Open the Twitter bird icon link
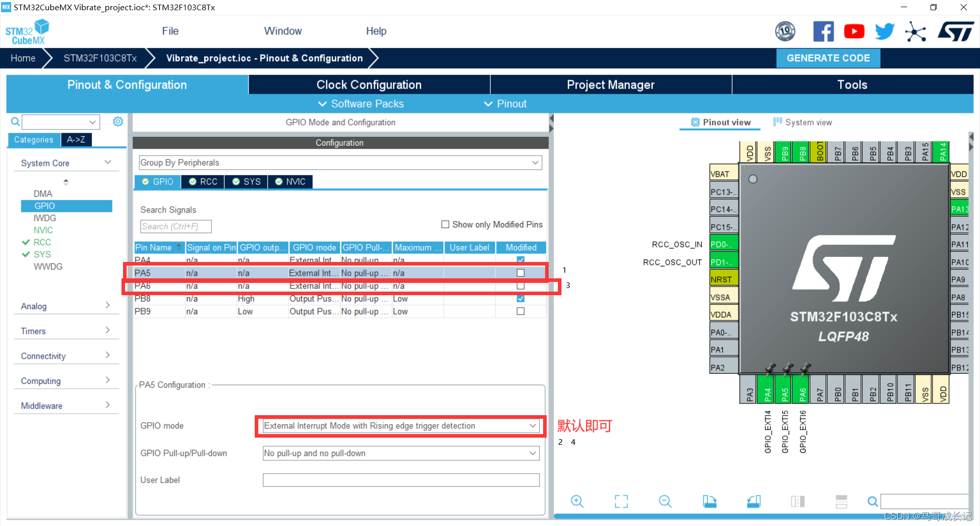The width and height of the screenshot is (980, 526). (x=885, y=32)
